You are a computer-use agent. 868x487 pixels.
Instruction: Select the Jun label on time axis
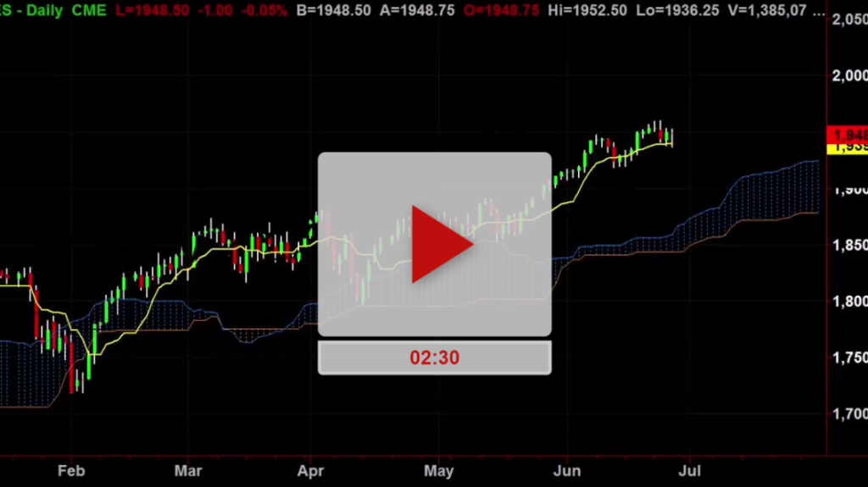pyautogui.click(x=567, y=471)
